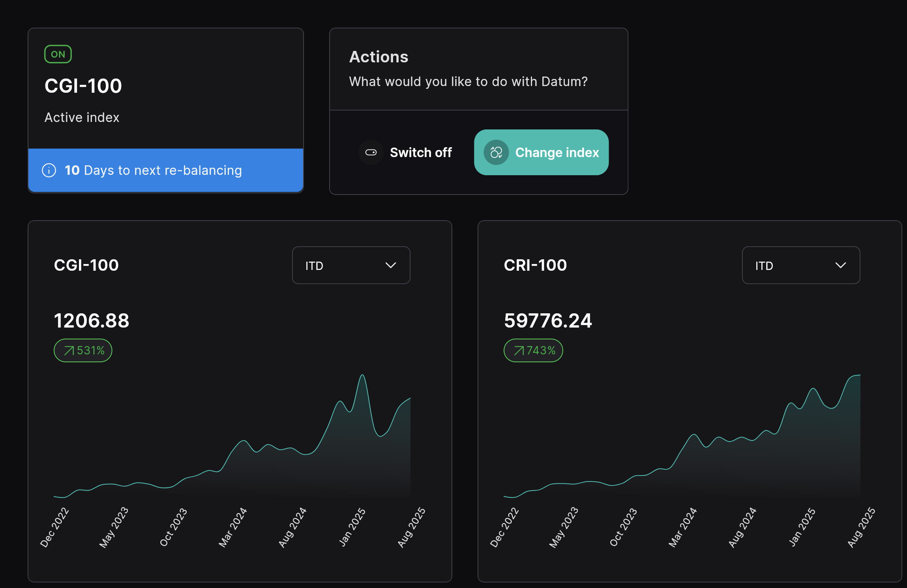
Task: Click the green ON status badge
Action: click(x=58, y=54)
